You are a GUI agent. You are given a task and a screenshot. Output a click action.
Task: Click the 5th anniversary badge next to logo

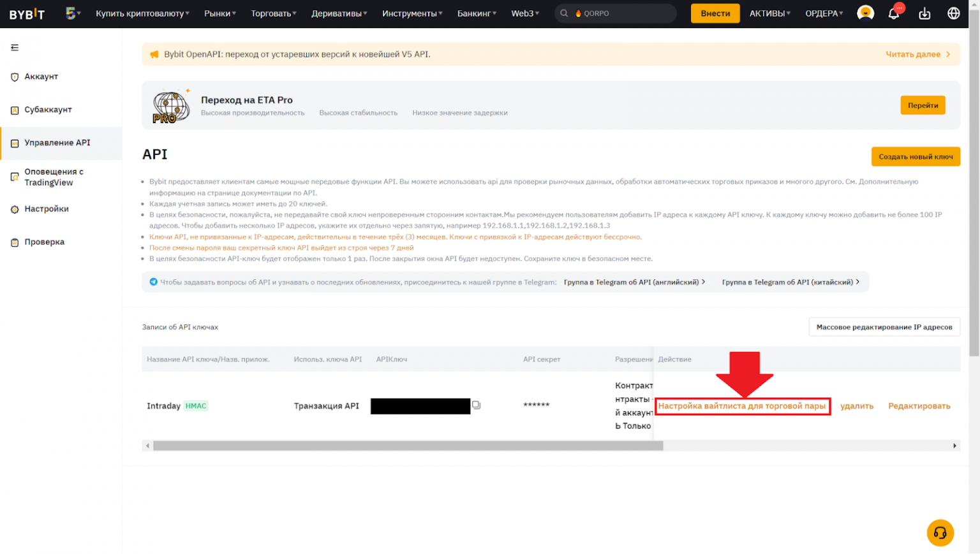71,13
